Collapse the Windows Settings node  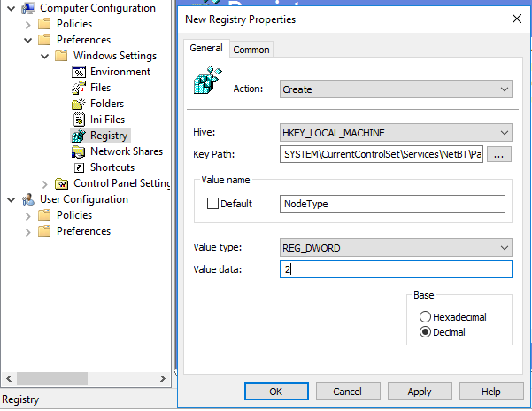[44, 57]
